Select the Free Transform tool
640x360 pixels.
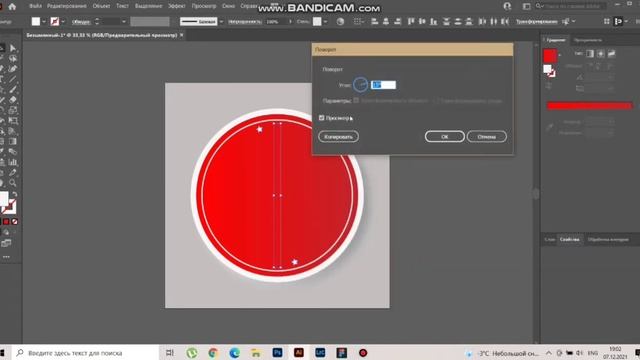click(13, 120)
